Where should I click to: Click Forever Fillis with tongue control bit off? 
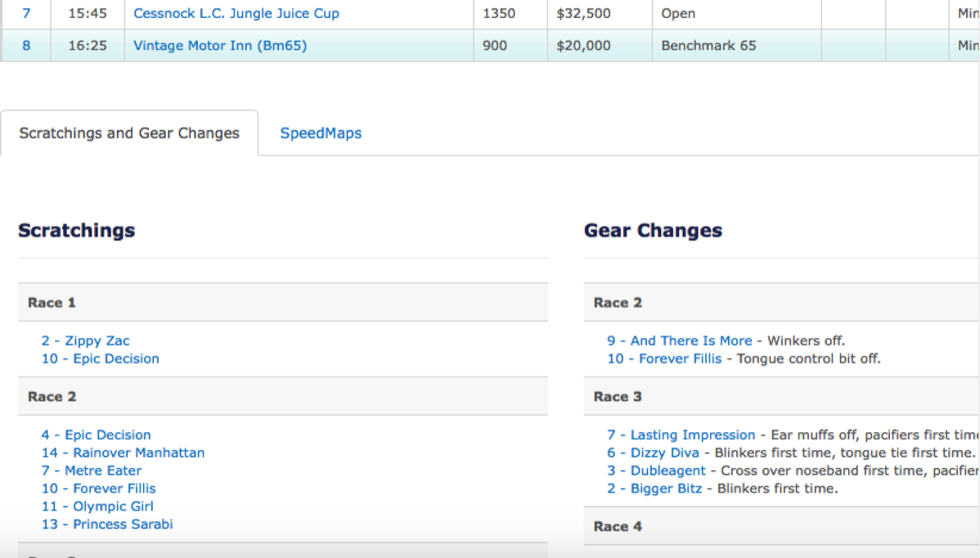point(664,359)
